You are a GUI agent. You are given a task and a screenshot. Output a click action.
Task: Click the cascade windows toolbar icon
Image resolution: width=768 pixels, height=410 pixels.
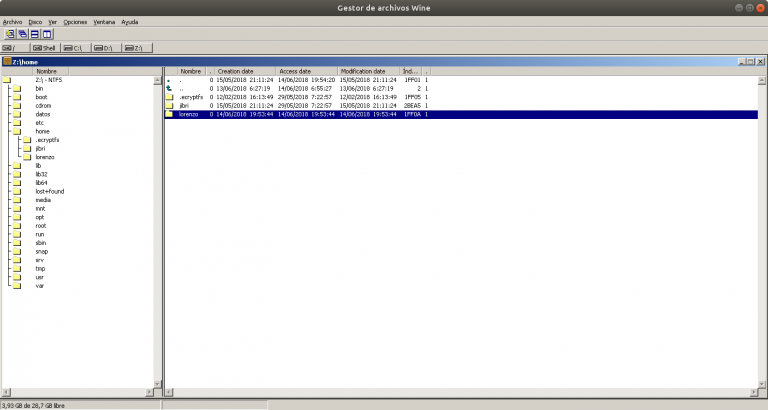pos(22,33)
